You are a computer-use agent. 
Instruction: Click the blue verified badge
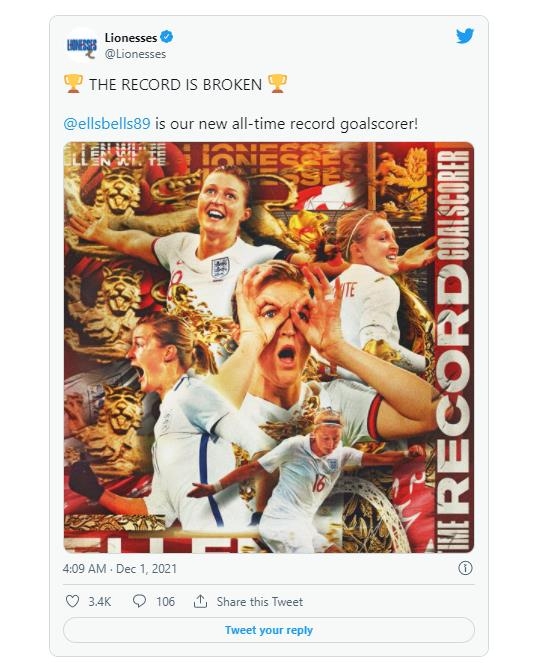(x=167, y=37)
